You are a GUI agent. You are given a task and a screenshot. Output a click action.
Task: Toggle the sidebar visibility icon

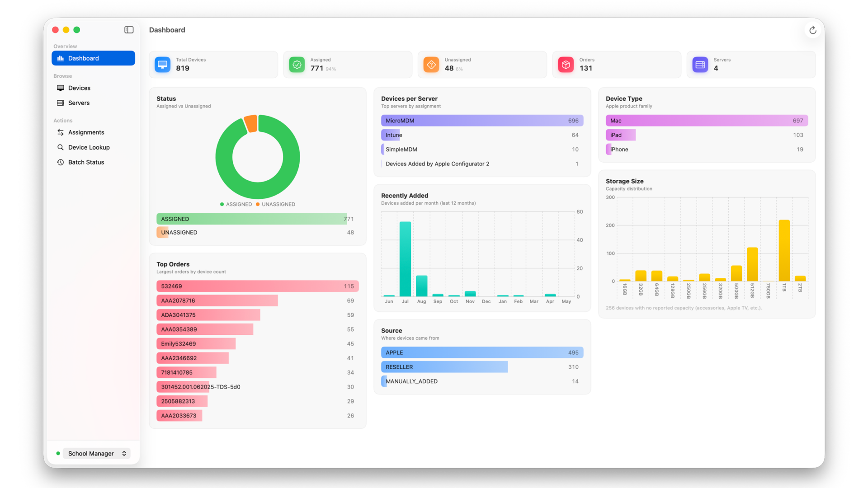(x=129, y=30)
